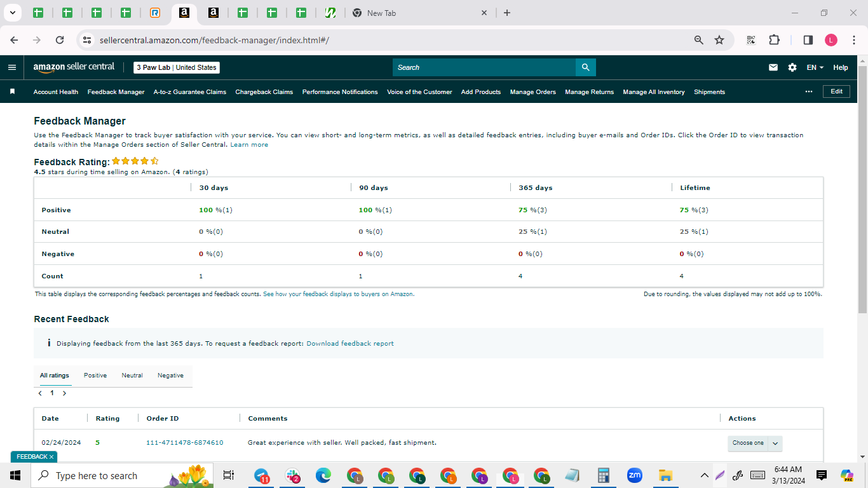Viewport: 868px width, 488px height.
Task: Open Chargeback Claims in the nav bar
Action: click(x=264, y=91)
